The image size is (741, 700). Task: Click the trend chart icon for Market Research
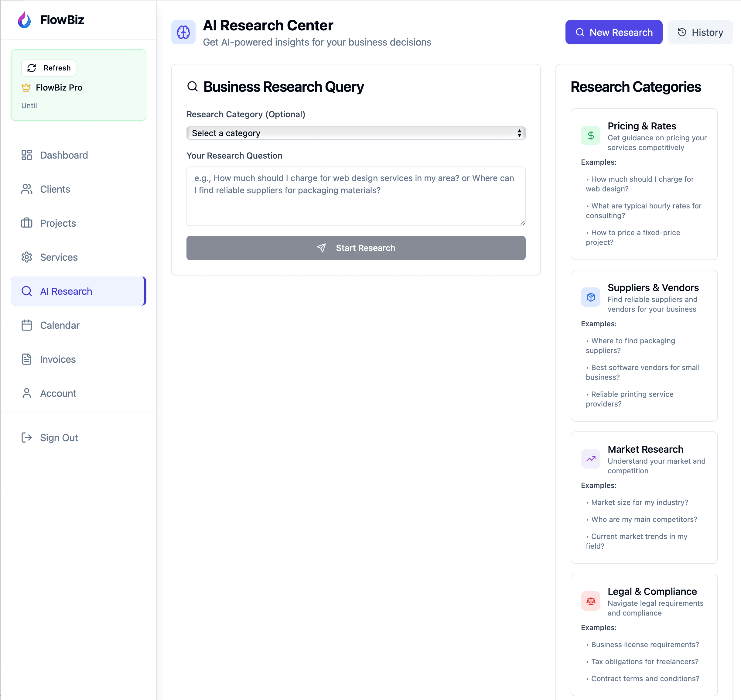coord(590,458)
